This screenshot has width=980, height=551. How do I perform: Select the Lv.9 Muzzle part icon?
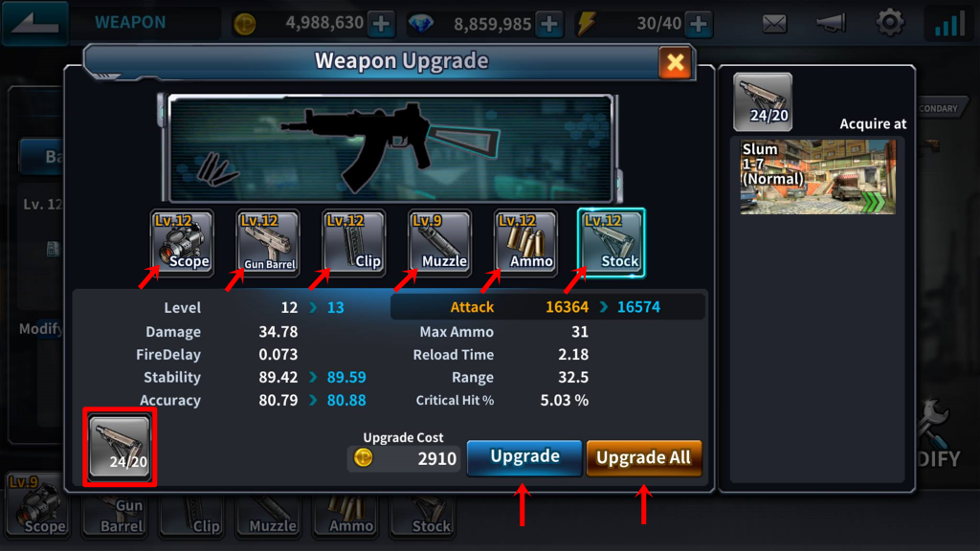(439, 242)
